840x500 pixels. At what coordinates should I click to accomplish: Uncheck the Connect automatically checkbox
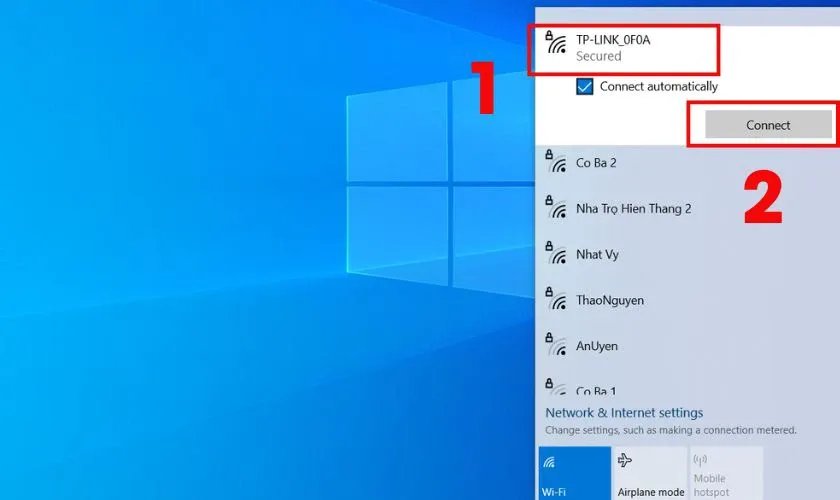[585, 87]
